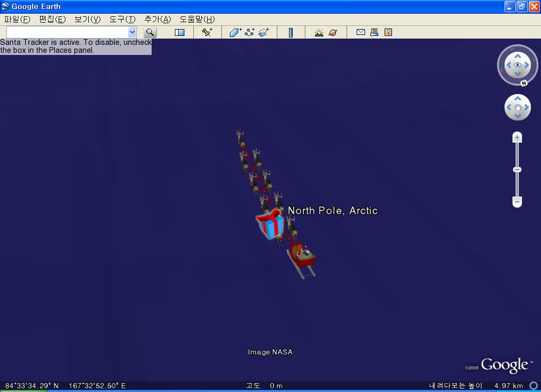This screenshot has height=392, width=541.
Task: Tilt view up with look joystick arrow
Action: [x=518, y=56]
